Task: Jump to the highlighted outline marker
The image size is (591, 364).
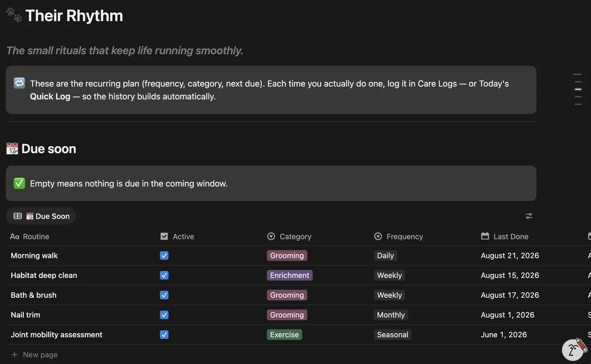Action: click(x=578, y=89)
